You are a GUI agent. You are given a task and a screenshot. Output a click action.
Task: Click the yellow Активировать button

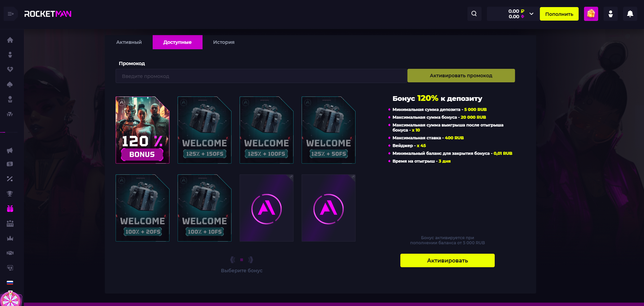(x=447, y=260)
